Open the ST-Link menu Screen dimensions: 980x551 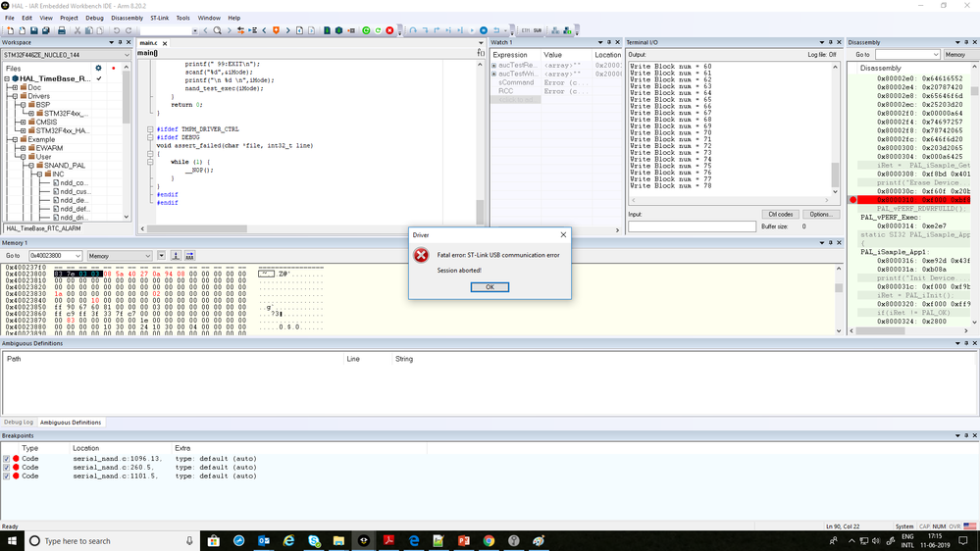(159, 18)
